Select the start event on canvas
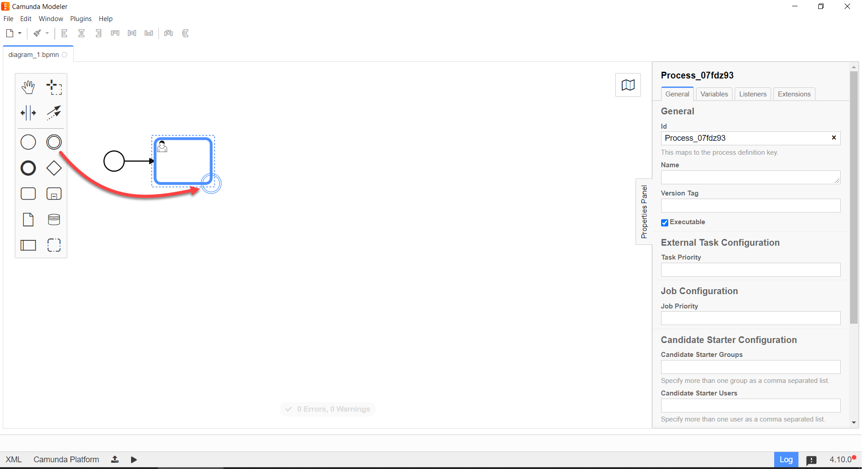The image size is (868, 469). point(114,161)
